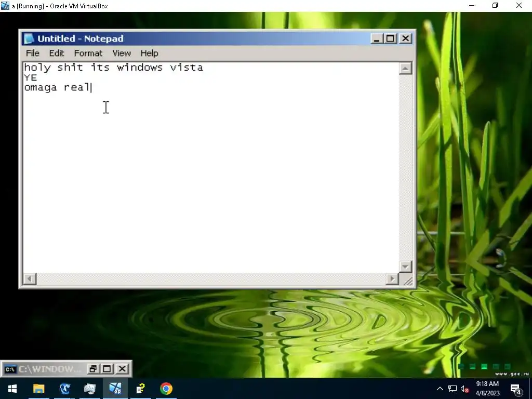The height and width of the screenshot is (399, 532).
Task: Restore down the VirtualBox window
Action: tap(495, 6)
